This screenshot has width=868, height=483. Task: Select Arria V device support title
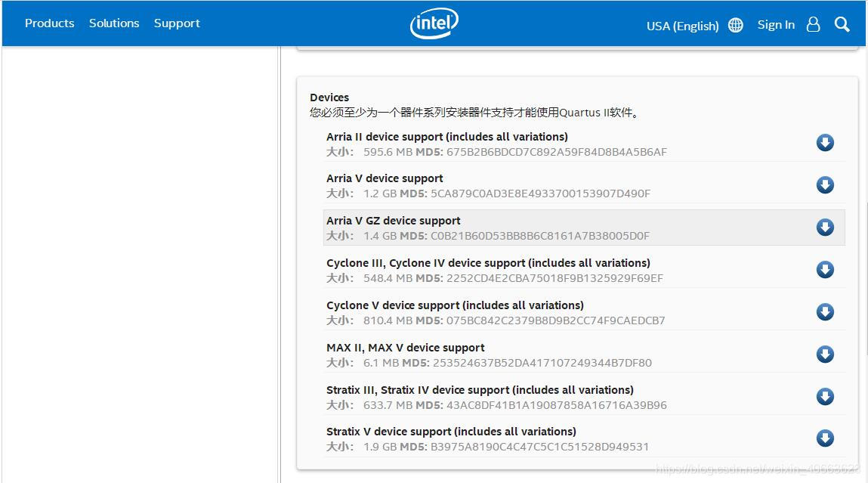(x=385, y=178)
